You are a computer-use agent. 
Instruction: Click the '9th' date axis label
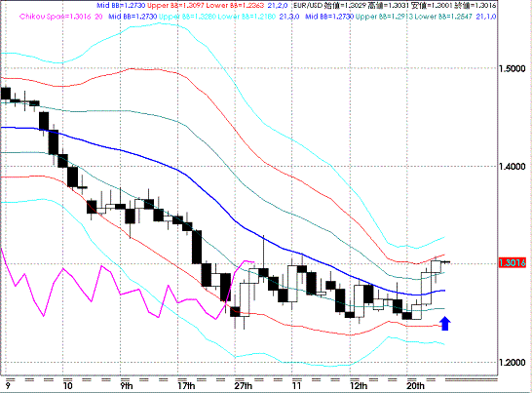pyautogui.click(x=127, y=386)
